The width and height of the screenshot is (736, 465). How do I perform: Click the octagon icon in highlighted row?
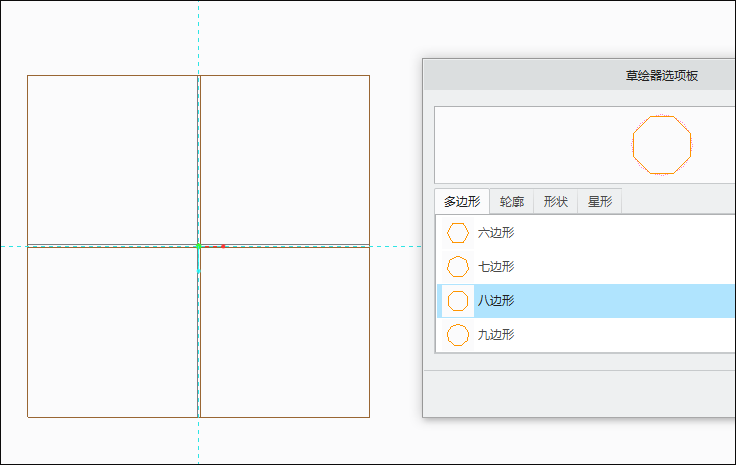click(x=458, y=301)
